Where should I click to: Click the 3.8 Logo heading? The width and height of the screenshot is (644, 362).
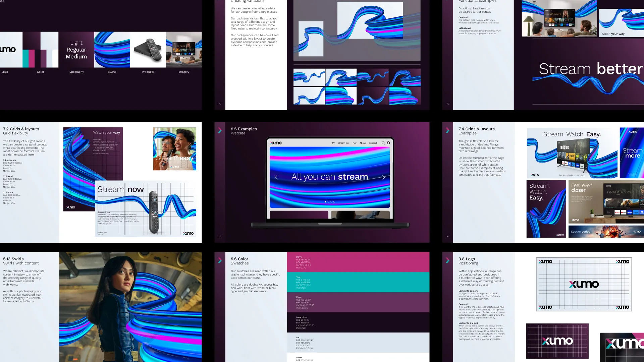[x=467, y=259]
